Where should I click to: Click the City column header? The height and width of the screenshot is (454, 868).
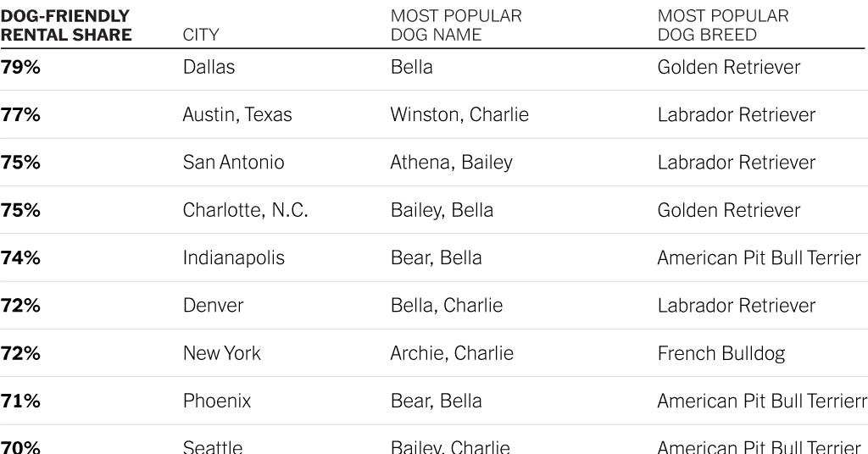(201, 35)
